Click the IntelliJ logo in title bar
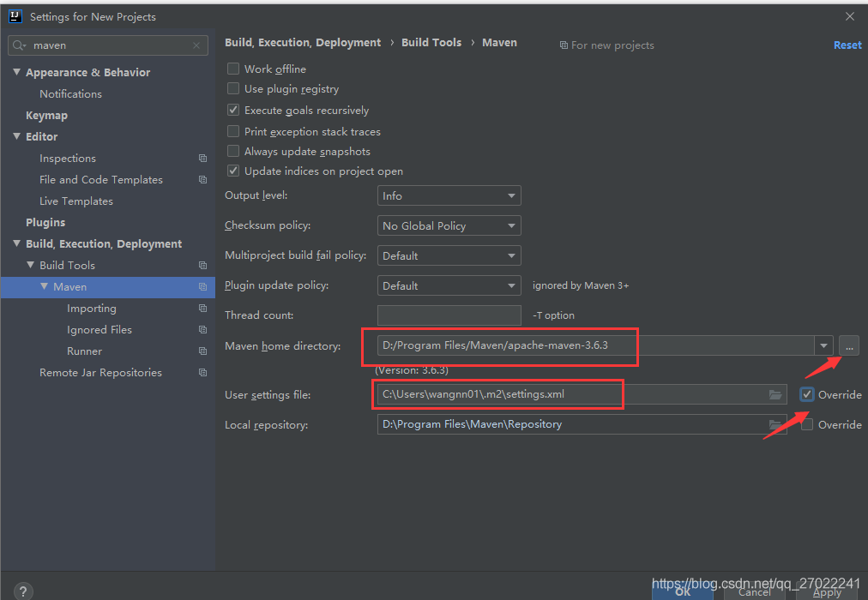 tap(15, 16)
